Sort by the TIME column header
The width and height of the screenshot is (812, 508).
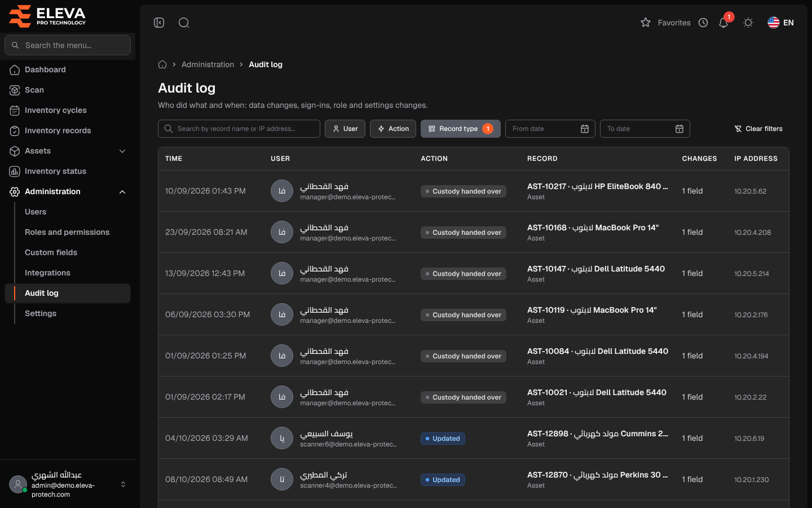click(x=174, y=159)
